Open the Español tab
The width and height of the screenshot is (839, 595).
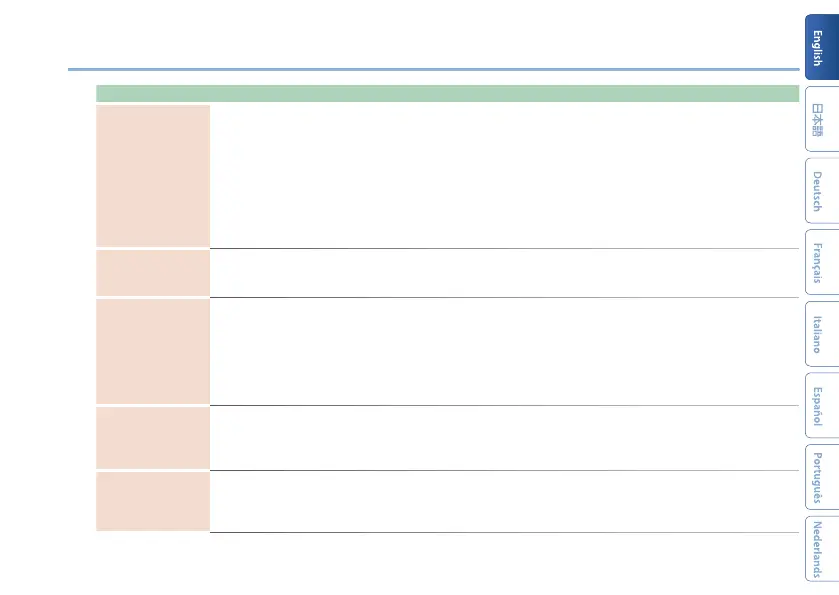click(x=819, y=407)
